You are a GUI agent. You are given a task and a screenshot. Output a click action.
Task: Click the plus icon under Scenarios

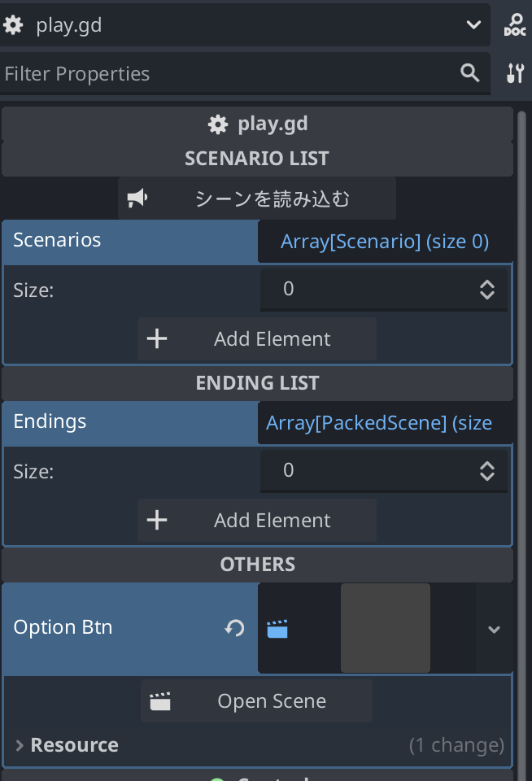click(x=156, y=339)
